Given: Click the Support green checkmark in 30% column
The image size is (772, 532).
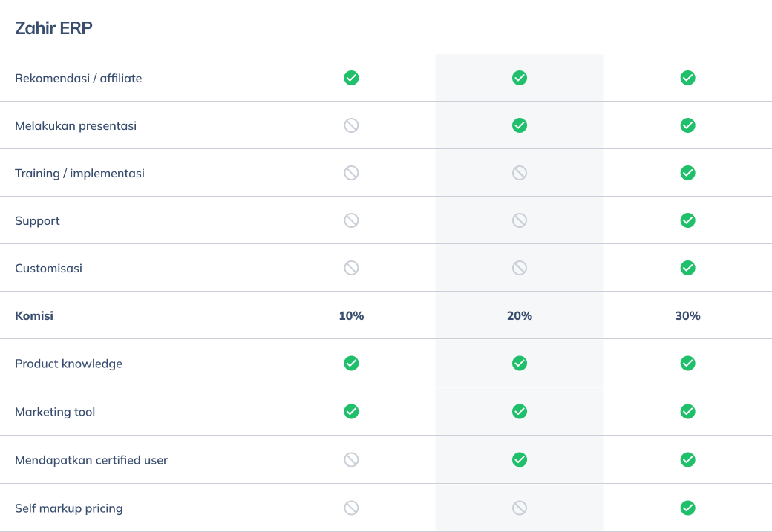Looking at the screenshot, I should click(688, 220).
